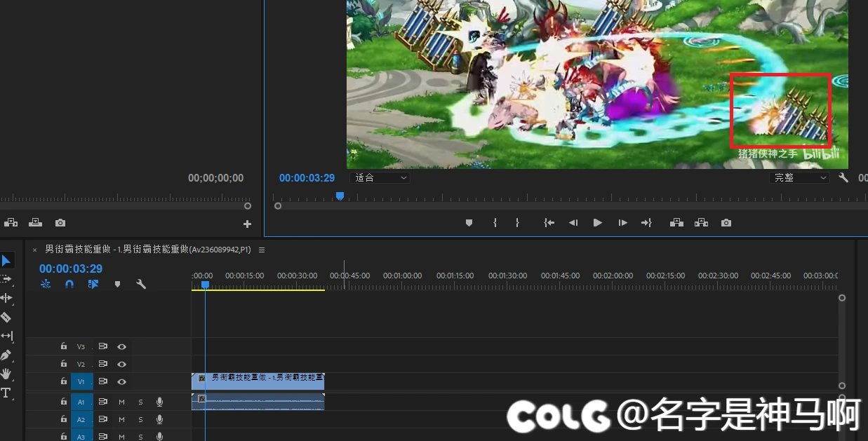Open playback resolution dropdown showing 完整
This screenshot has width=868, height=441.
click(x=799, y=177)
